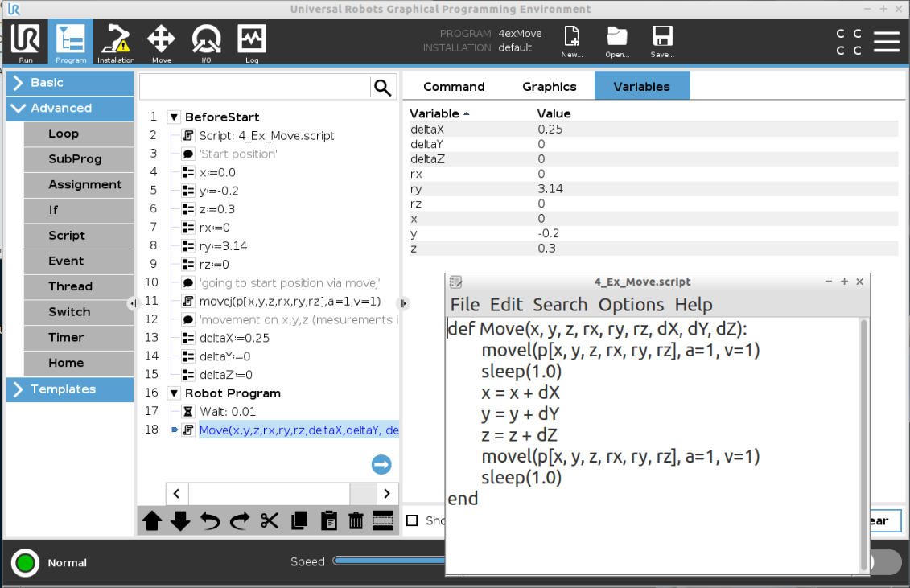
Task: Switch to the Command tab
Action: point(454,87)
